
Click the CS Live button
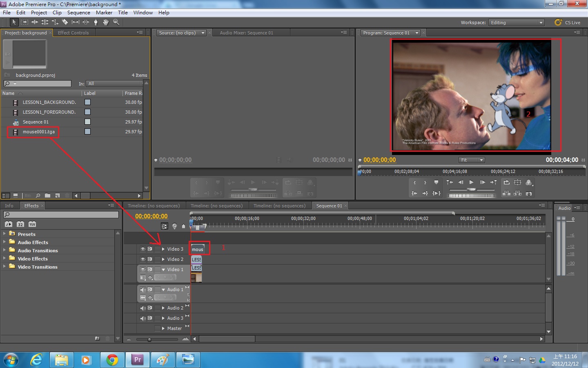click(x=568, y=22)
